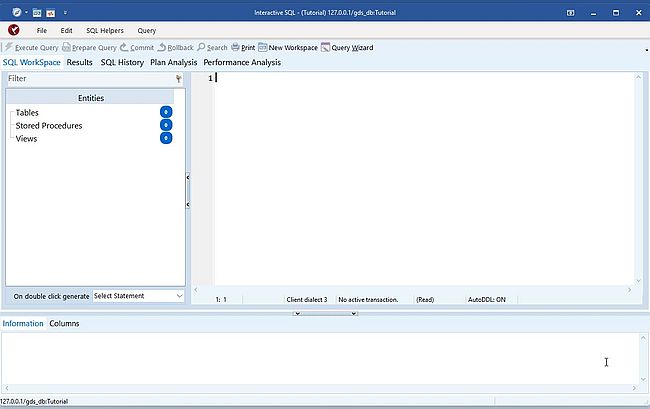The image size is (650, 409).
Task: Minimize the Interactive SQL window
Action: [593, 13]
